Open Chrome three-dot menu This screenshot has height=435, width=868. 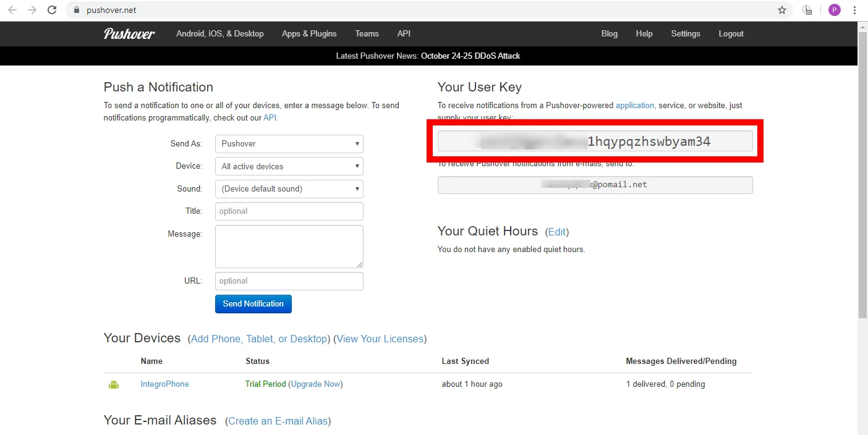(855, 10)
